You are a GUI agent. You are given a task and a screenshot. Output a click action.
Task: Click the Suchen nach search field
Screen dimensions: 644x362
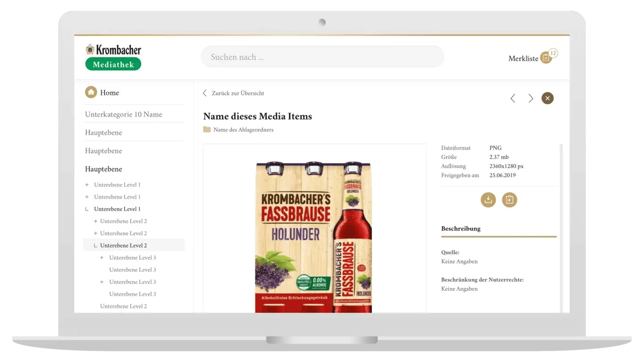pos(322,56)
